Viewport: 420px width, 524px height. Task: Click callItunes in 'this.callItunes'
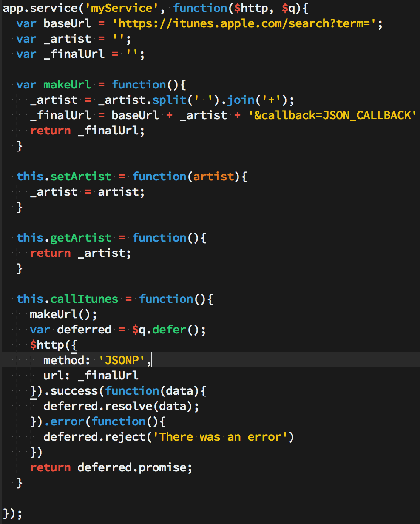[84, 299]
